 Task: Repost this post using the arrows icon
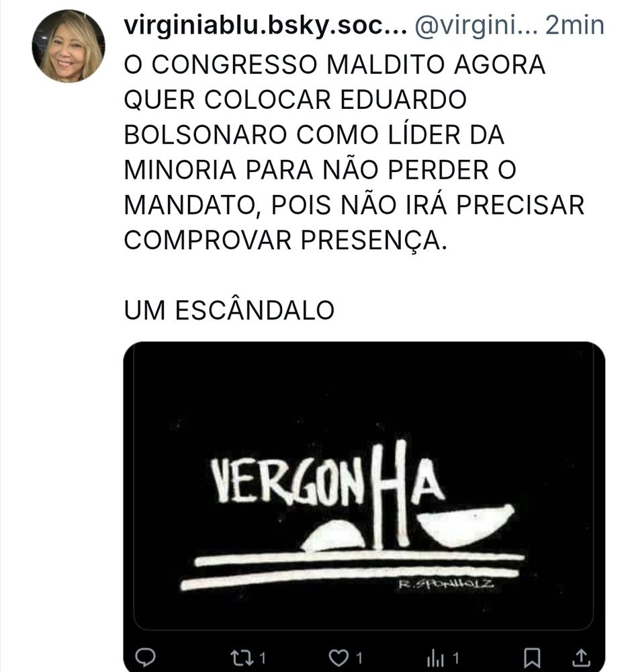click(x=242, y=657)
